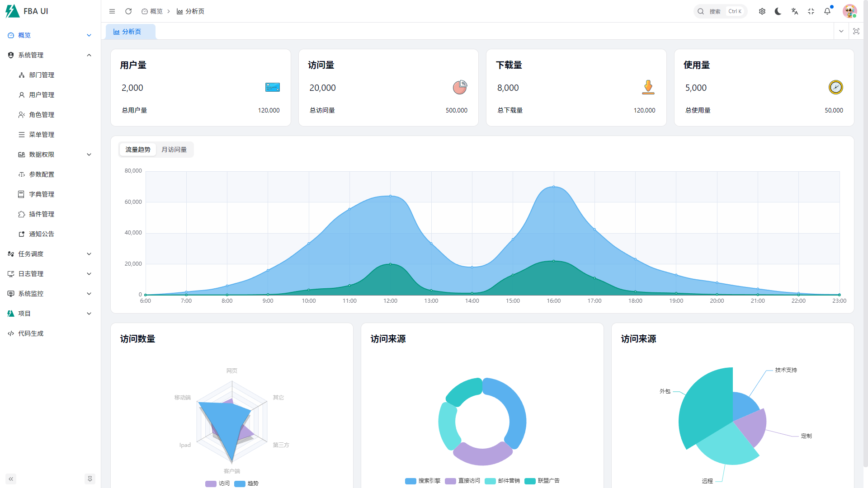Image resolution: width=868 pixels, height=488 pixels.
Task: Click the 分析页 tab
Action: [x=130, y=32]
